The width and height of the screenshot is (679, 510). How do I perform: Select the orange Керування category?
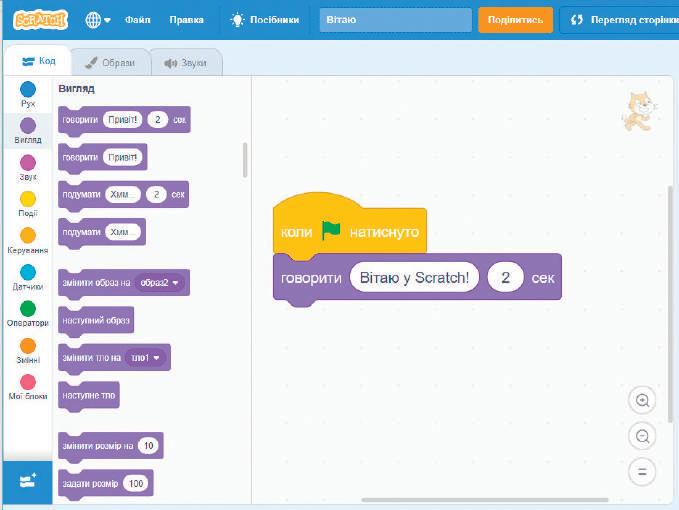pyautogui.click(x=28, y=241)
